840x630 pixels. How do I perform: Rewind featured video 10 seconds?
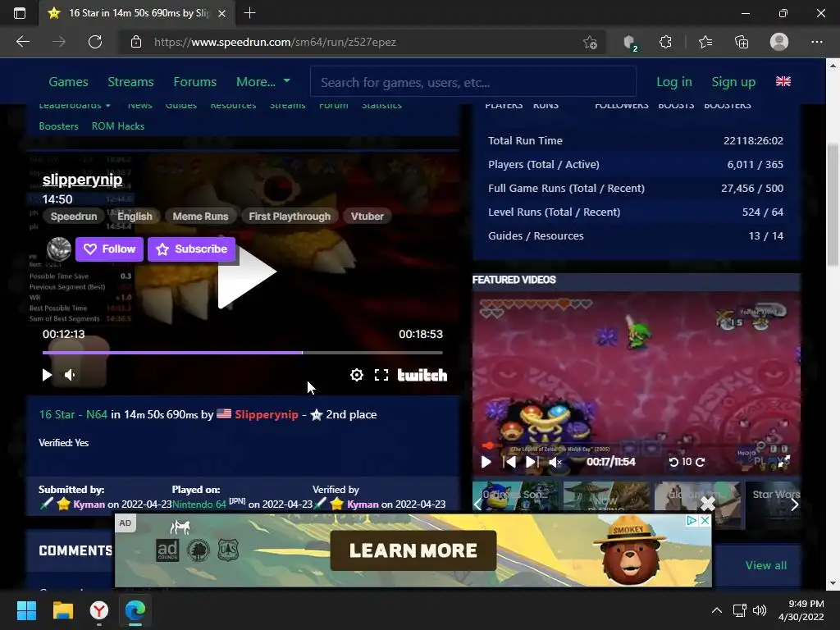tap(674, 462)
